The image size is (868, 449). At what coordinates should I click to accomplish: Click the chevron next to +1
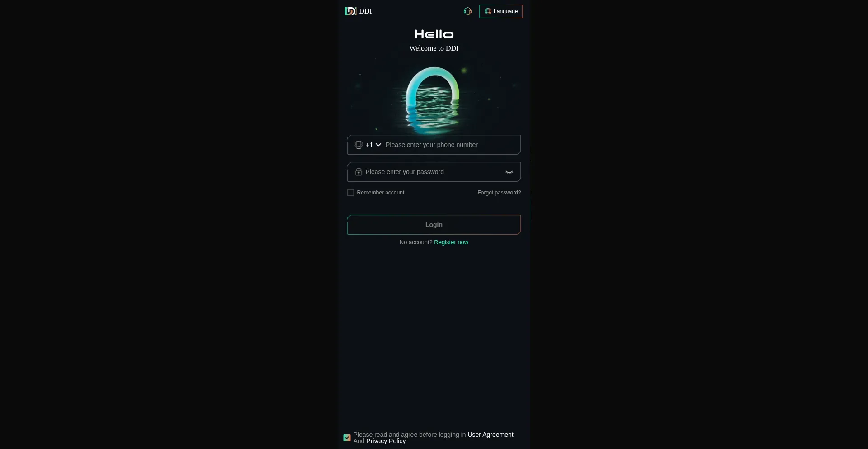tap(378, 145)
